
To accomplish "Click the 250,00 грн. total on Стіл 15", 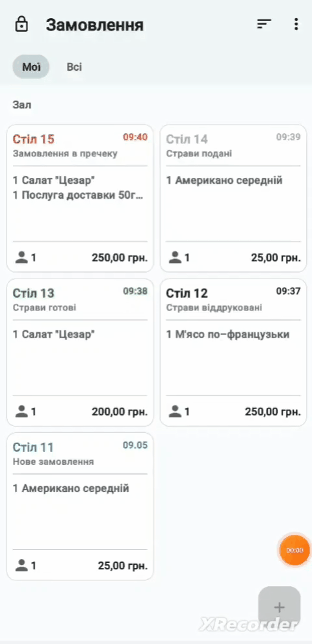I will tap(120, 258).
